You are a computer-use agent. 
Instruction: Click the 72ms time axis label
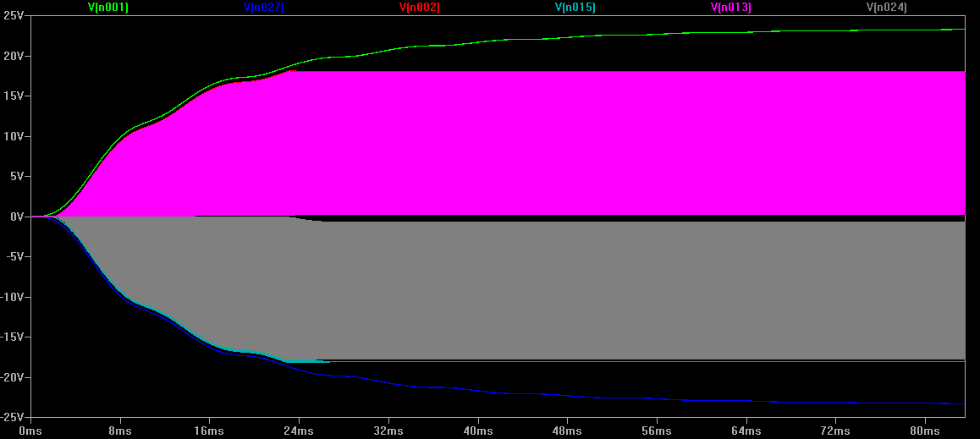[835, 431]
